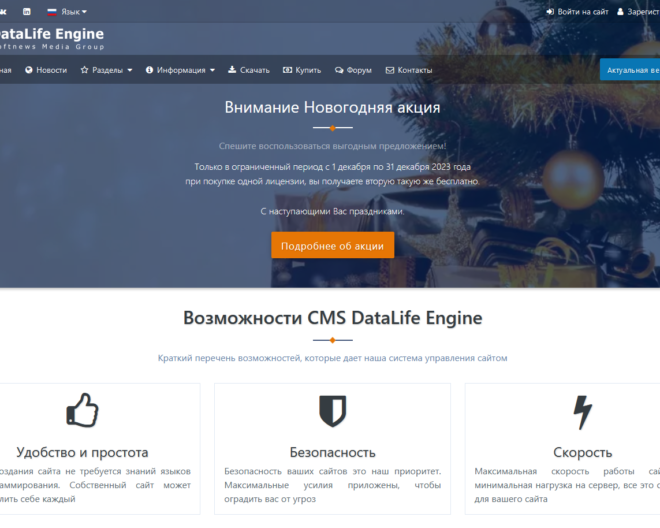The width and height of the screenshot is (660, 528).
Task: Open the Разделы menu
Action: (x=106, y=70)
